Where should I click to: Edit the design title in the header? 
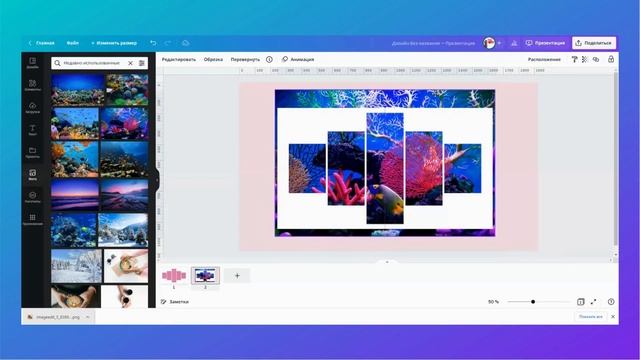[x=433, y=43]
